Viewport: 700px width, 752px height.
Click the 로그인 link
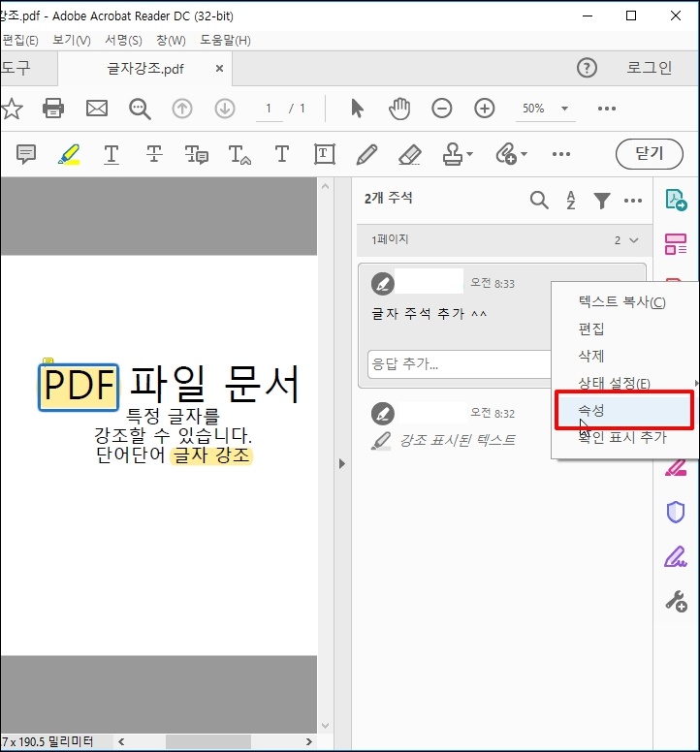click(x=650, y=68)
